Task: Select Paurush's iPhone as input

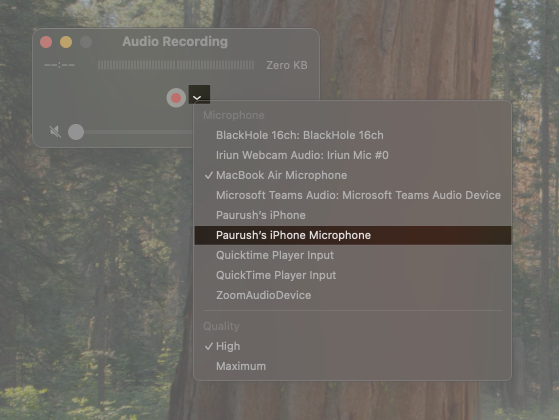Action: coord(353,215)
